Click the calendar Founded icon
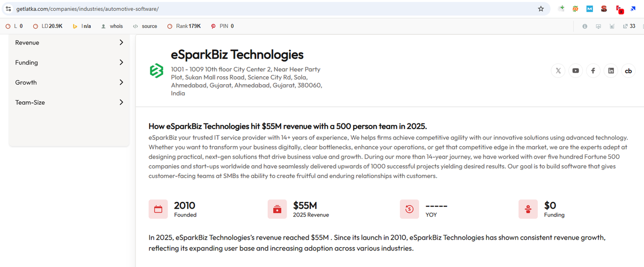The image size is (644, 267). [158, 209]
